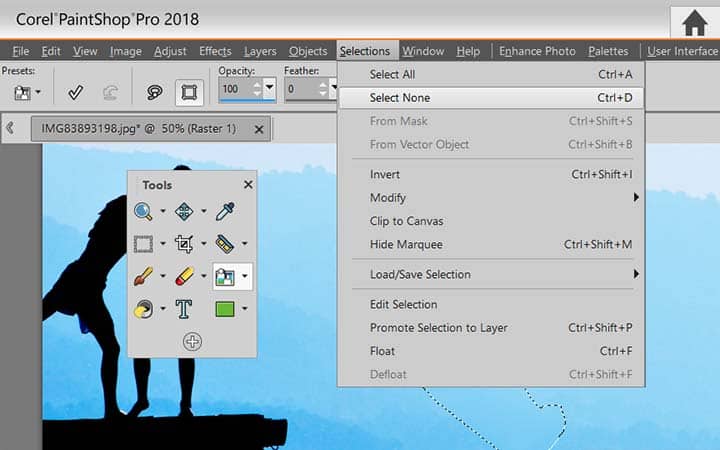Select the Straighten tool
Image resolution: width=720 pixels, height=450 pixels.
click(225, 244)
